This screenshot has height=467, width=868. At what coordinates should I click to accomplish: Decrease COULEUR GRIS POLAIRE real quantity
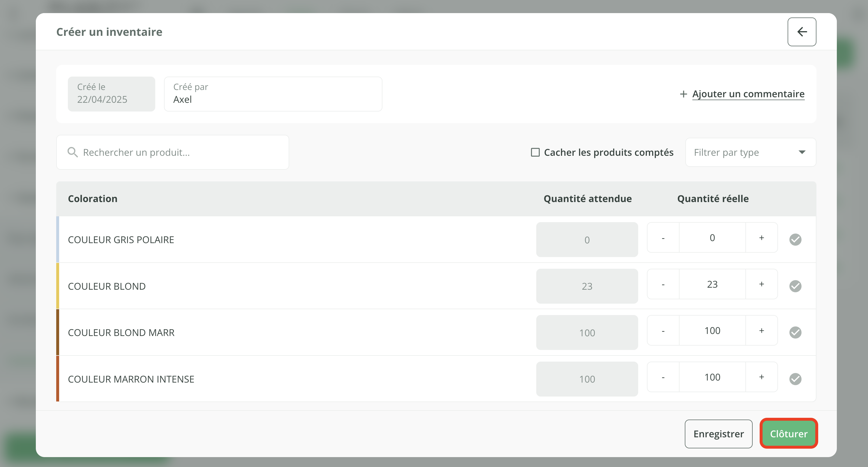pyautogui.click(x=663, y=238)
